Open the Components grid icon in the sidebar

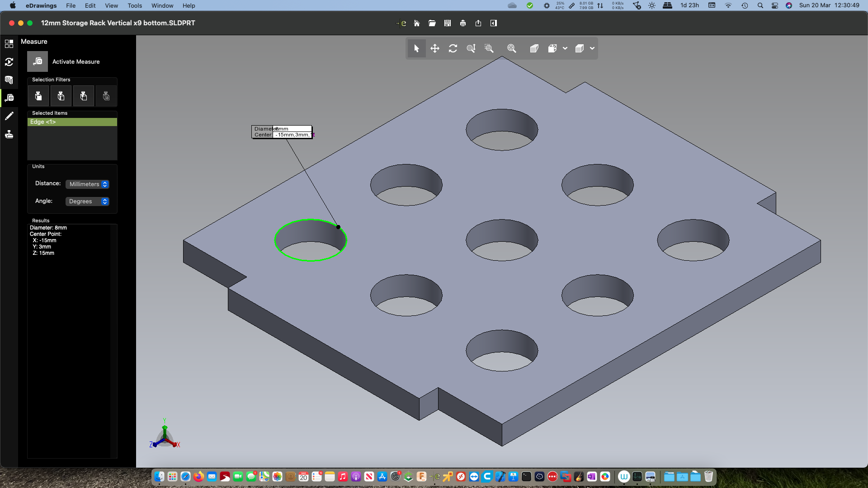[x=9, y=44]
